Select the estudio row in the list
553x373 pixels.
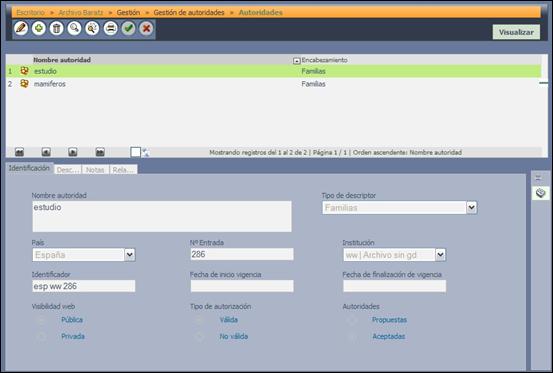click(274, 71)
